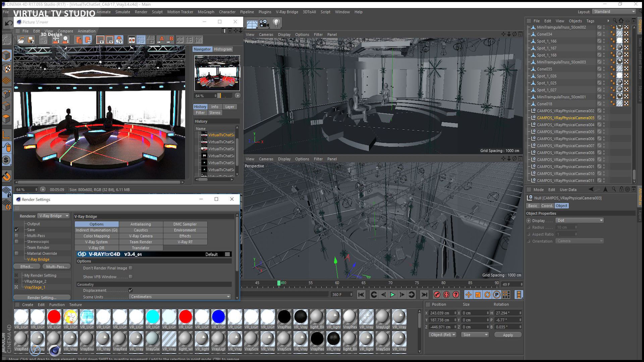Open the MoGraph menu

pyautogui.click(x=206, y=12)
